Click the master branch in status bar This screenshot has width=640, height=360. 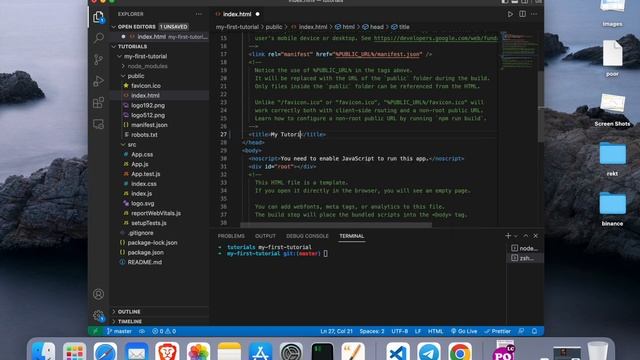coord(119,331)
